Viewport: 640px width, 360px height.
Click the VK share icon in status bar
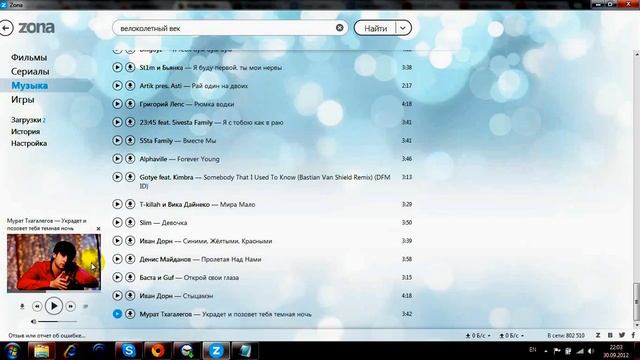coord(610,335)
